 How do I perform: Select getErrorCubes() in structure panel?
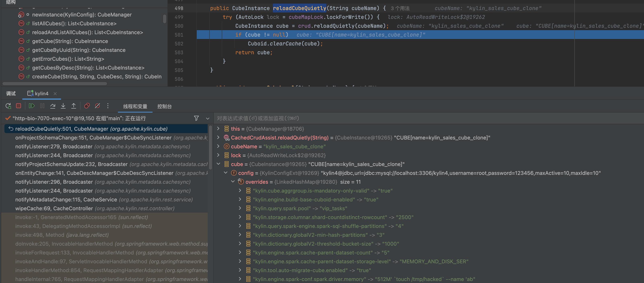(68, 59)
